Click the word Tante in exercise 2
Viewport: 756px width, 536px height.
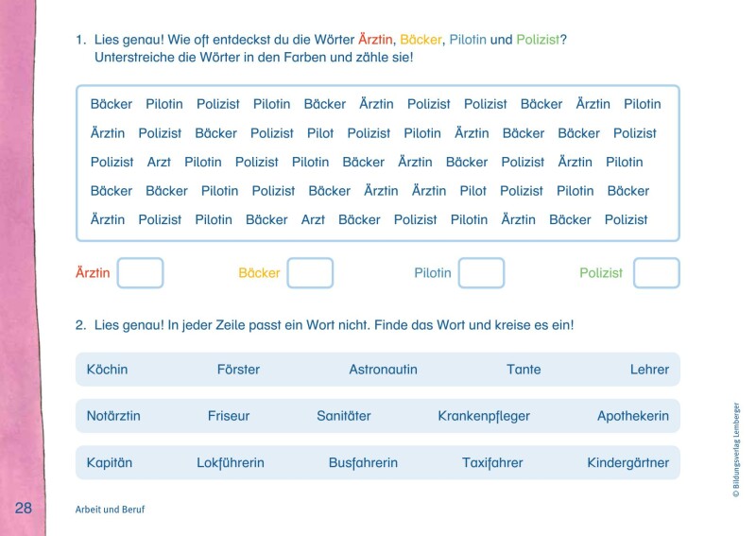point(524,370)
